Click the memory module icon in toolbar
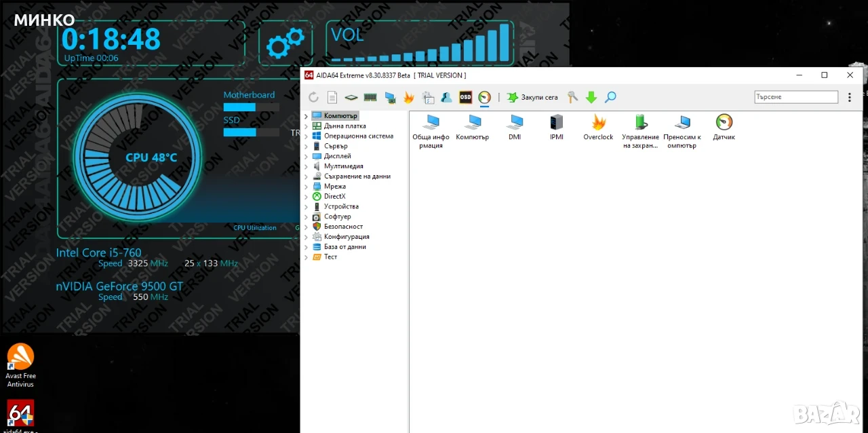Viewport: 868px width, 433px height. pyautogui.click(x=370, y=98)
